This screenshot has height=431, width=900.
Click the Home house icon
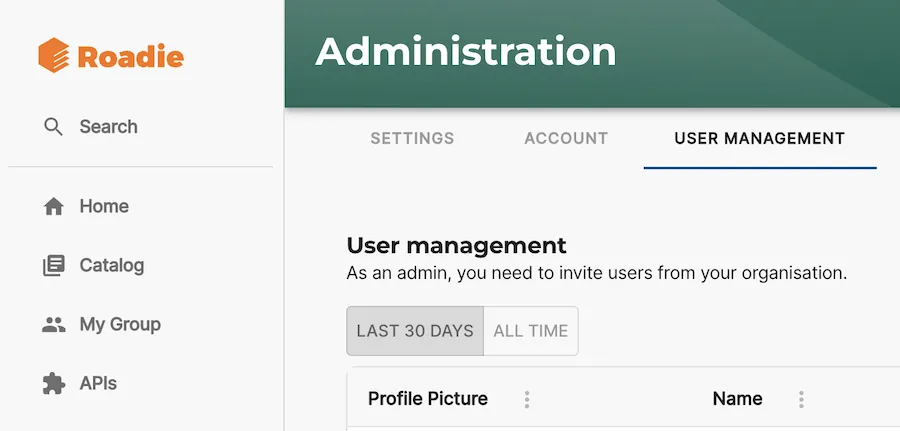pos(54,207)
